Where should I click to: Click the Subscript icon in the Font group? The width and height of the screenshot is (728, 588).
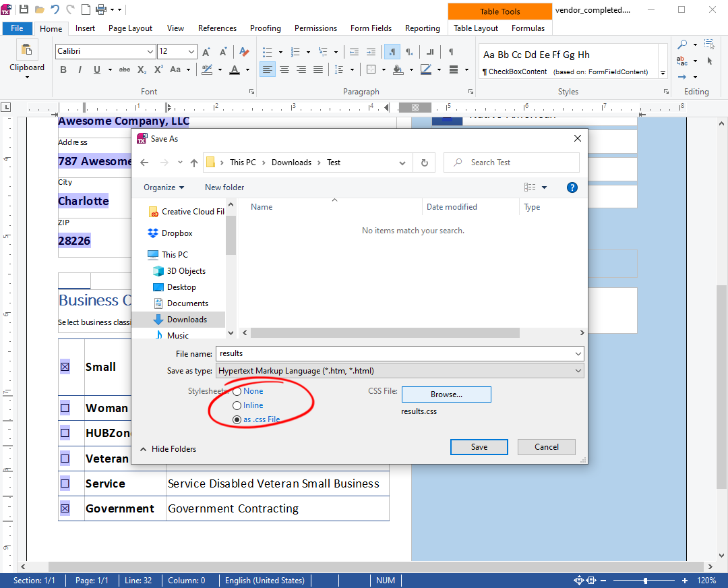142,69
